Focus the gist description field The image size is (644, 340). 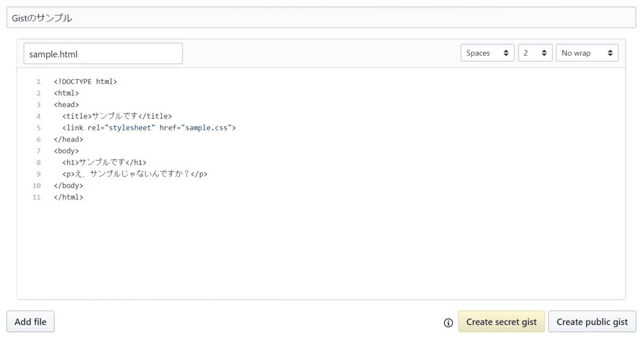pyautogui.click(x=321, y=18)
